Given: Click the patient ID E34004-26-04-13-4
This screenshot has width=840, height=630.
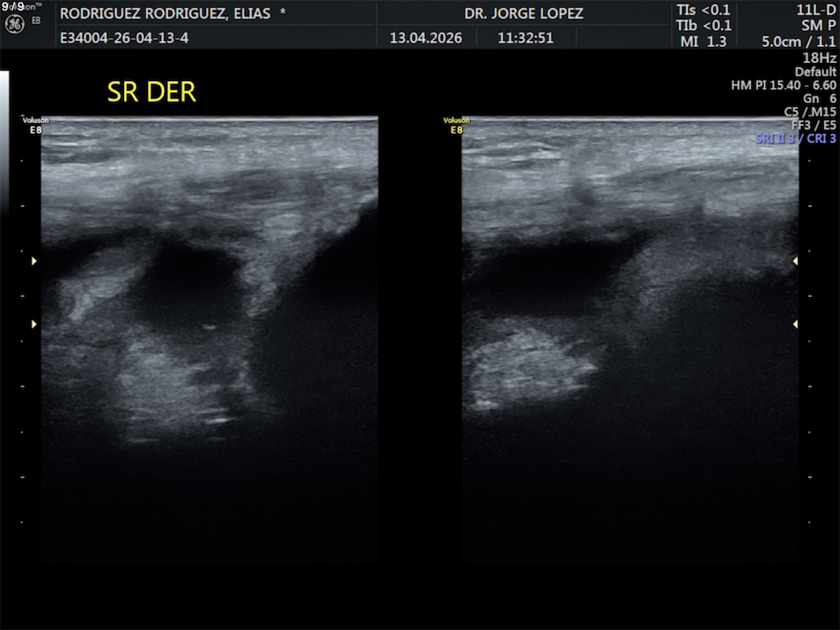Looking at the screenshot, I should 124,38.
